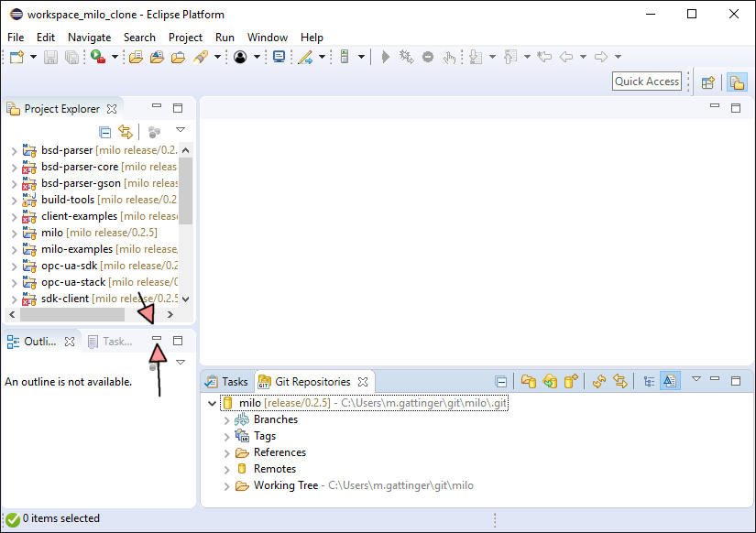This screenshot has width=756, height=533.
Task: Toggle latest branch commit display button
Action: (x=670, y=382)
